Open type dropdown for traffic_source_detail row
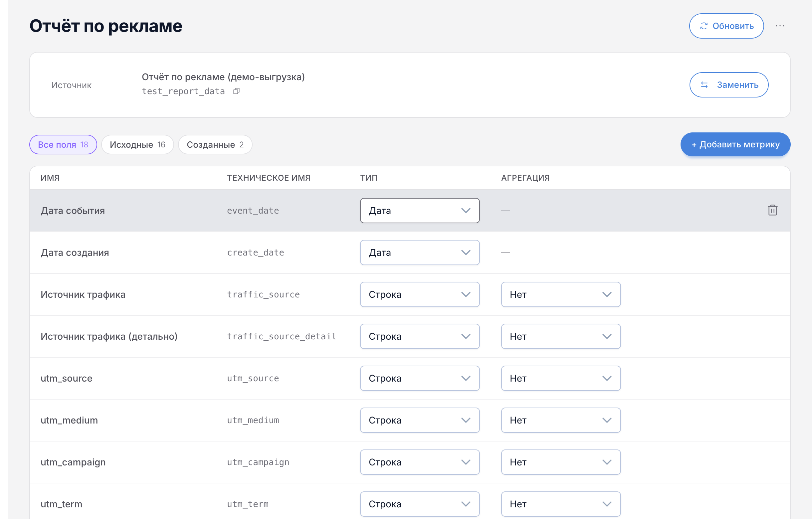Image resolution: width=812 pixels, height=519 pixels. [x=420, y=336]
